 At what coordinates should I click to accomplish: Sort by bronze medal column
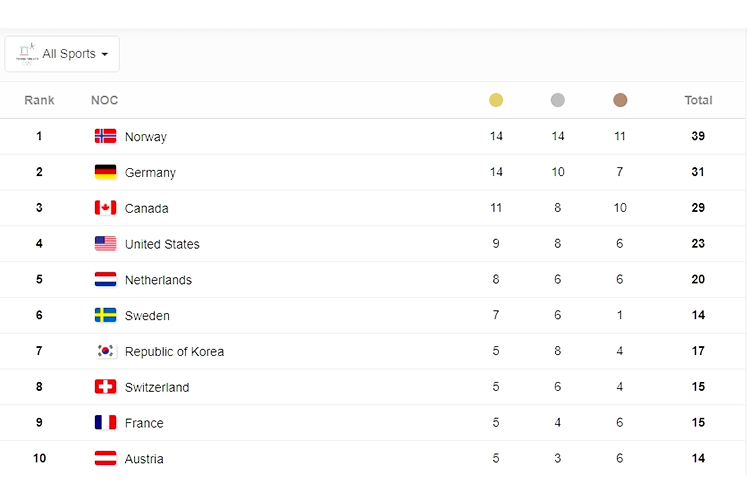tap(620, 100)
